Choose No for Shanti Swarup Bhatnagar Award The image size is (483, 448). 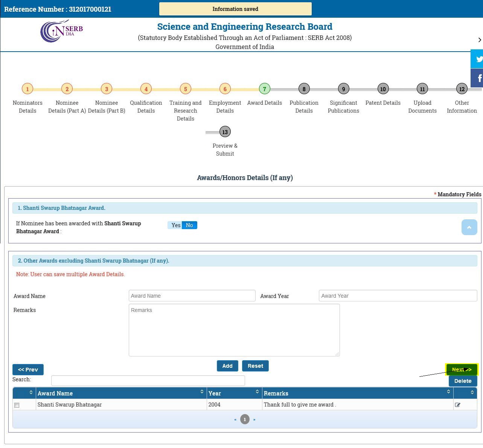(189, 225)
